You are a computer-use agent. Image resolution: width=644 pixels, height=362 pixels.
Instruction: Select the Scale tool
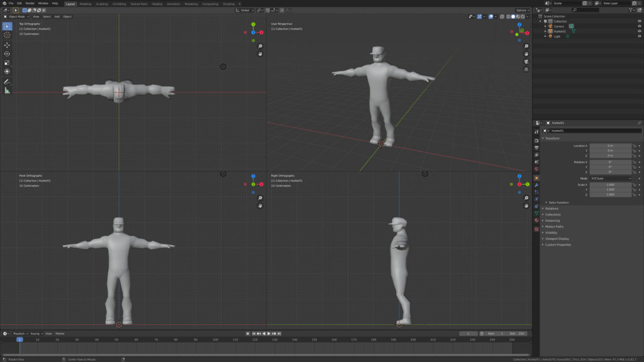point(7,63)
